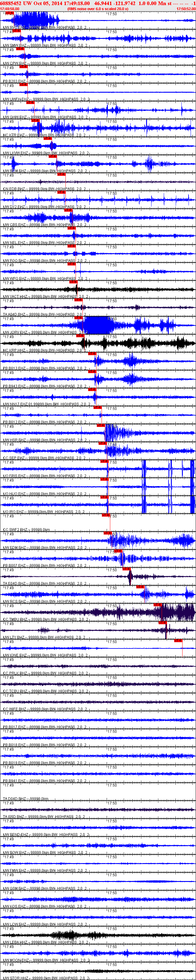This screenshot has width=196, height=980.
Task: Select the PB B013 EHZ station label
Action: 45,368
